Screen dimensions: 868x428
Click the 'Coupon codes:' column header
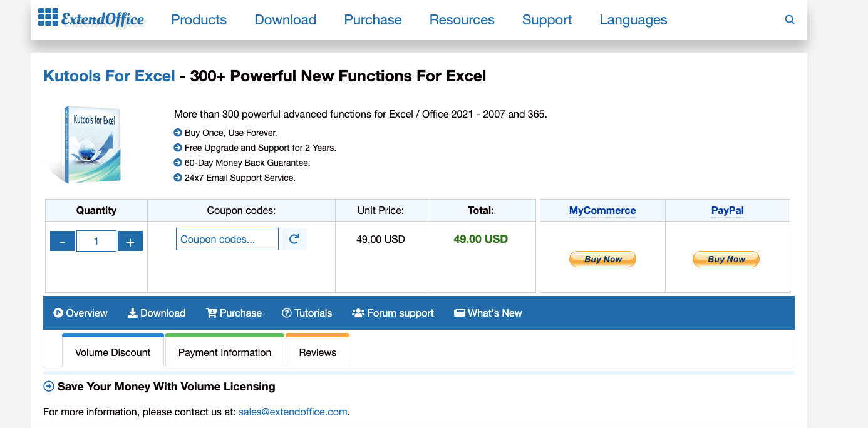241,211
